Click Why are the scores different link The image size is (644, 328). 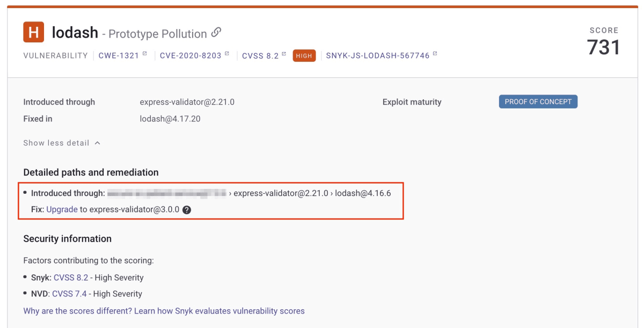164,311
